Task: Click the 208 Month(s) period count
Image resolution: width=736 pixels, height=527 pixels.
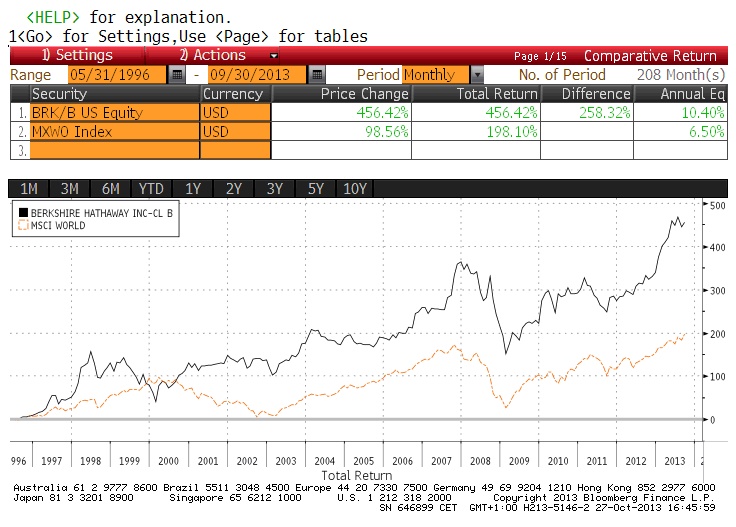Action: pyautogui.click(x=681, y=75)
